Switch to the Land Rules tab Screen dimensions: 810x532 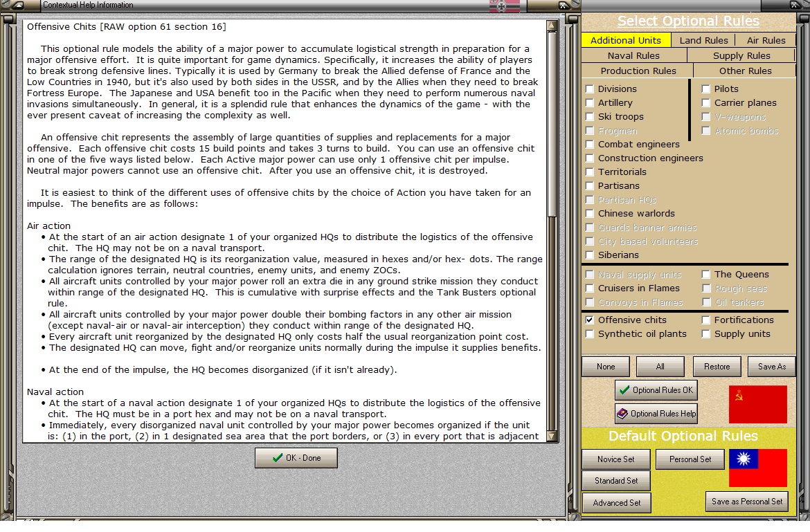pyautogui.click(x=703, y=40)
